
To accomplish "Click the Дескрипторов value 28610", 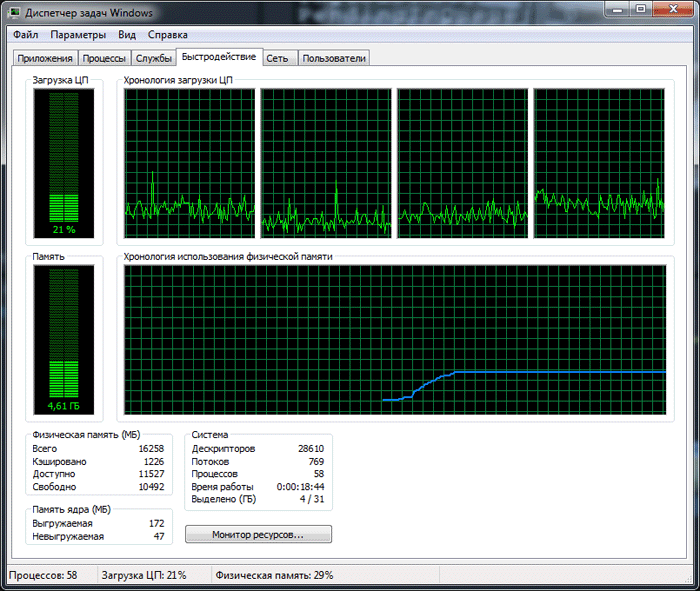I will (x=311, y=449).
